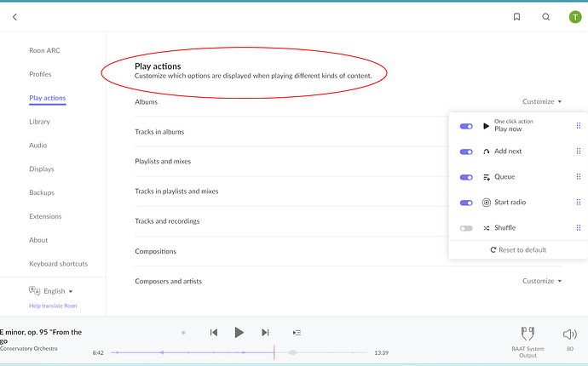The image size is (588, 366).
Task: Turn off the Add next toggle
Action: point(466,152)
